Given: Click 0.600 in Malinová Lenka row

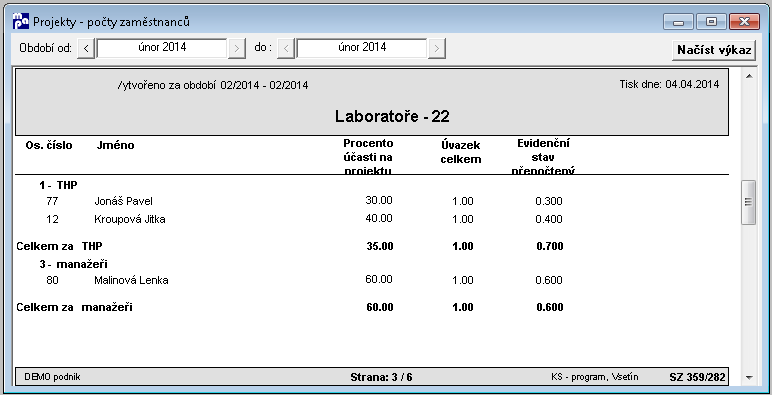Looking at the screenshot, I should click(x=549, y=280).
